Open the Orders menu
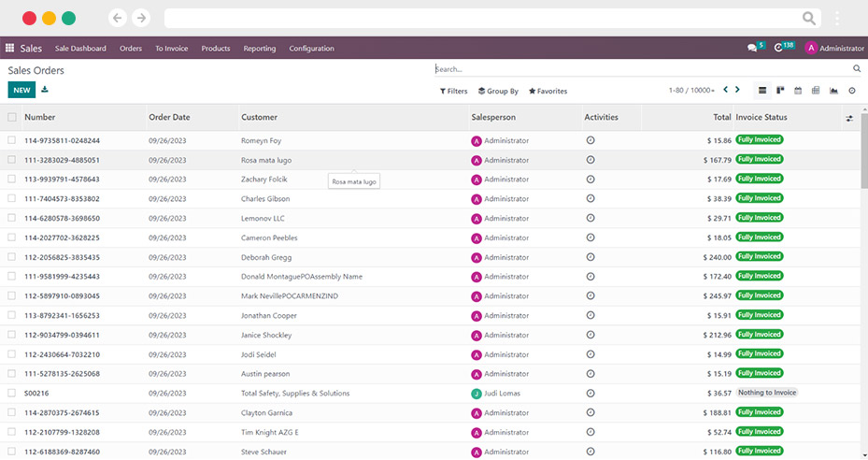Screen dimensions: 868x460 click(x=131, y=49)
